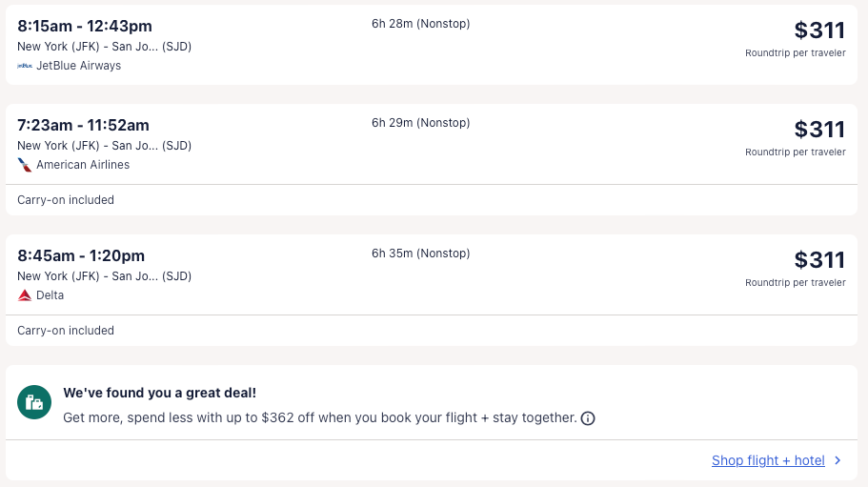Image resolution: width=868 pixels, height=487 pixels.
Task: Click the 6h 28m (Nonstop) duration label
Action: (x=420, y=24)
